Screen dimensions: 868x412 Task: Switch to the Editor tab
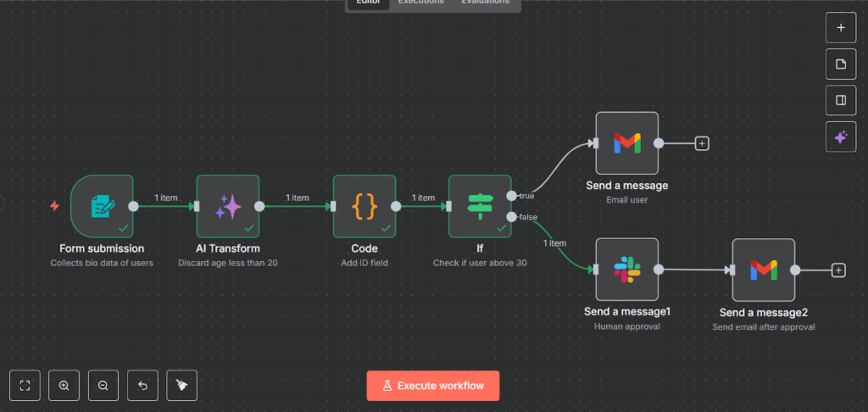coord(369,3)
